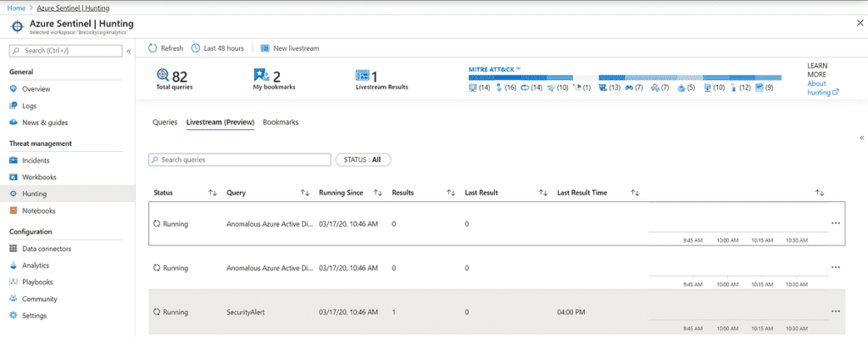Focus the Search queries field
868x337 pixels.
tap(240, 160)
